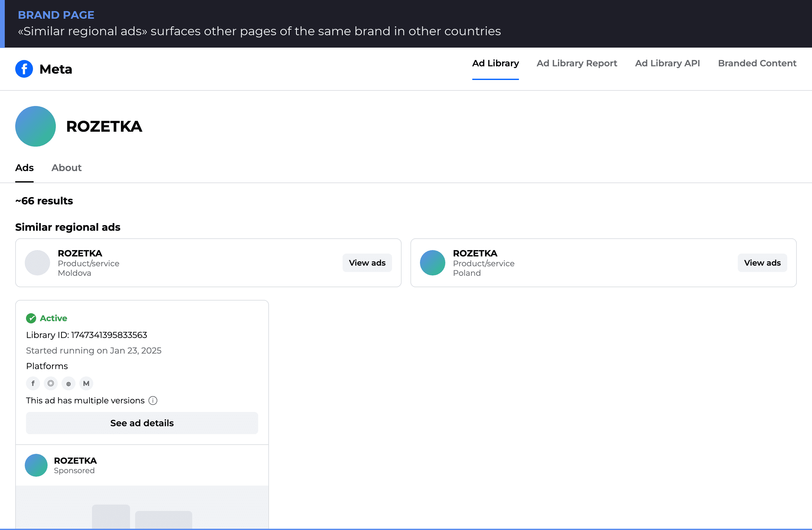Screen dimensions: 812x530
Task: Click the green 'Active' status text
Action: (x=54, y=318)
